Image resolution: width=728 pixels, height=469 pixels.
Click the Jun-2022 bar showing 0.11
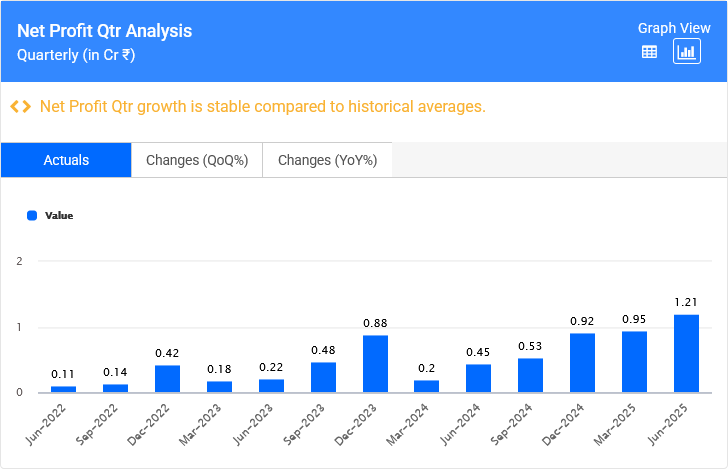(63, 389)
